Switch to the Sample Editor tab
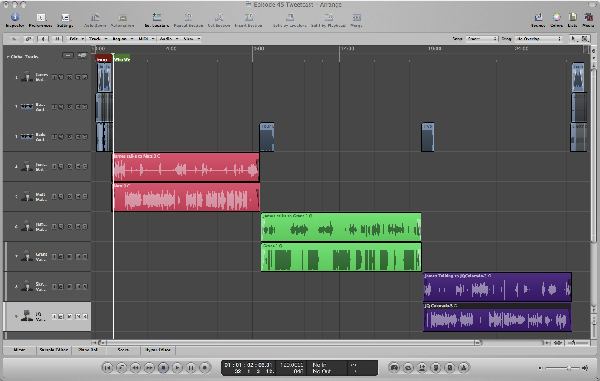The width and height of the screenshot is (600, 381). [54, 350]
